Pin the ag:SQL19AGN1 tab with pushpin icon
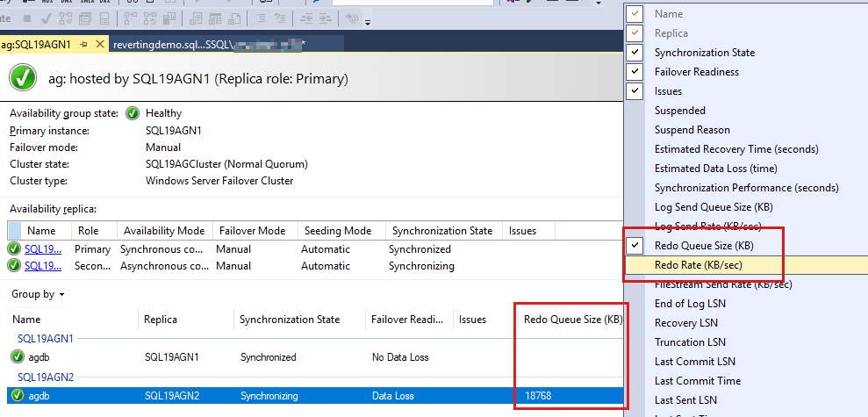This screenshot has height=417, width=868. (x=84, y=44)
